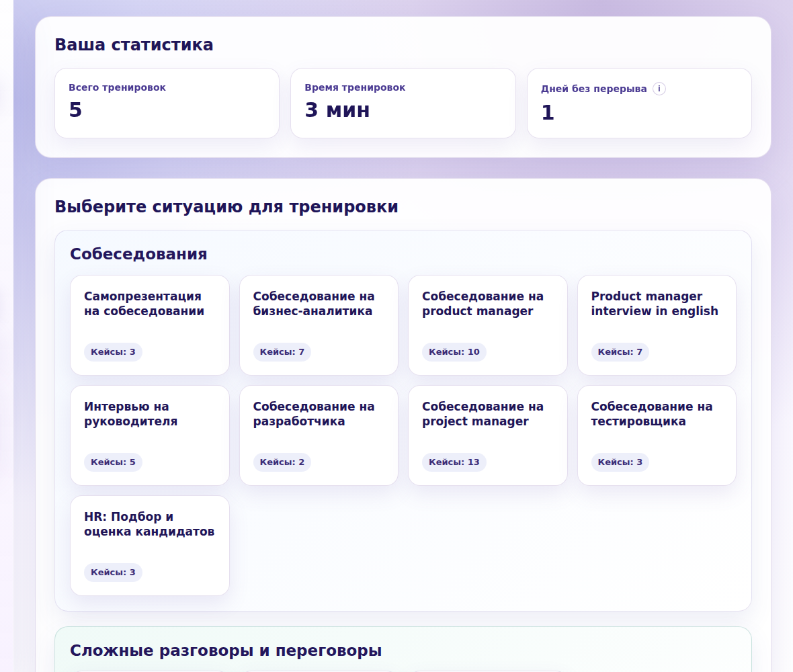Click the Всего тренировок statistic card
The height and width of the screenshot is (672, 793).
[167, 103]
